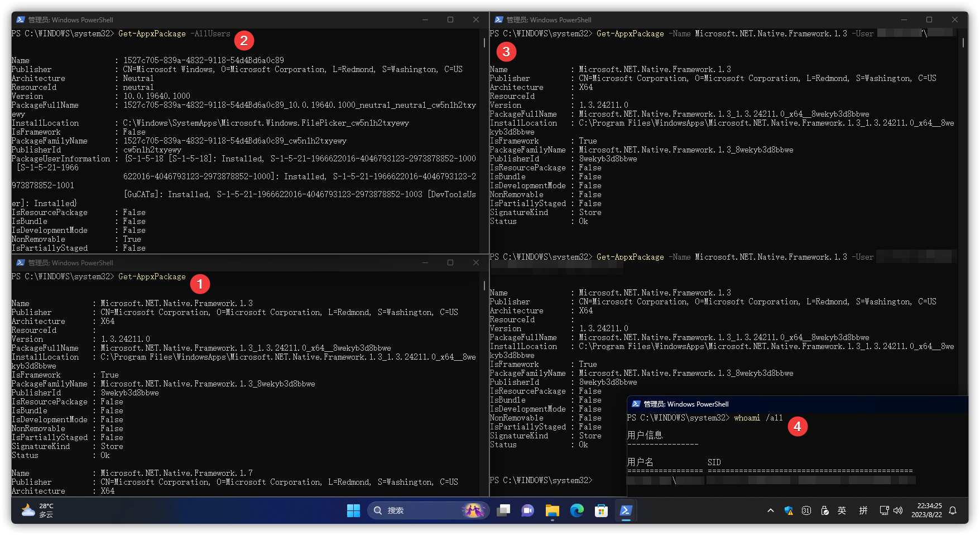The image size is (980, 535).
Task: Open File Explorer from the taskbar
Action: click(553, 510)
